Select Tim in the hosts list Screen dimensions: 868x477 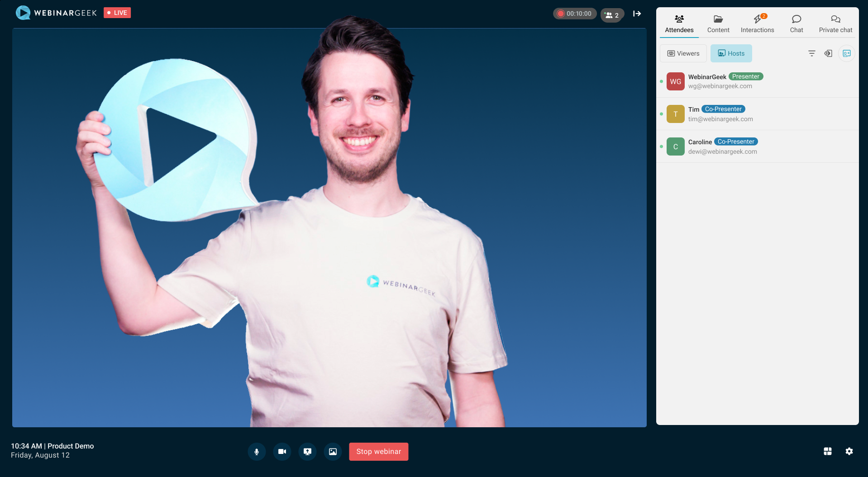[720, 114]
